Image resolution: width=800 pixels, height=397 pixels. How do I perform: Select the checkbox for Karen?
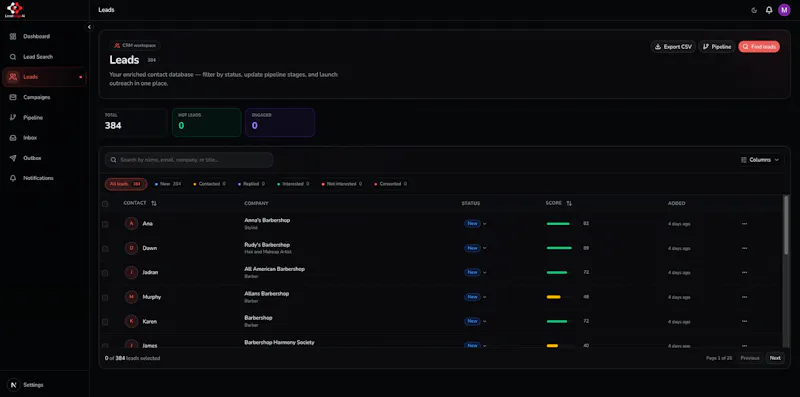click(x=105, y=322)
